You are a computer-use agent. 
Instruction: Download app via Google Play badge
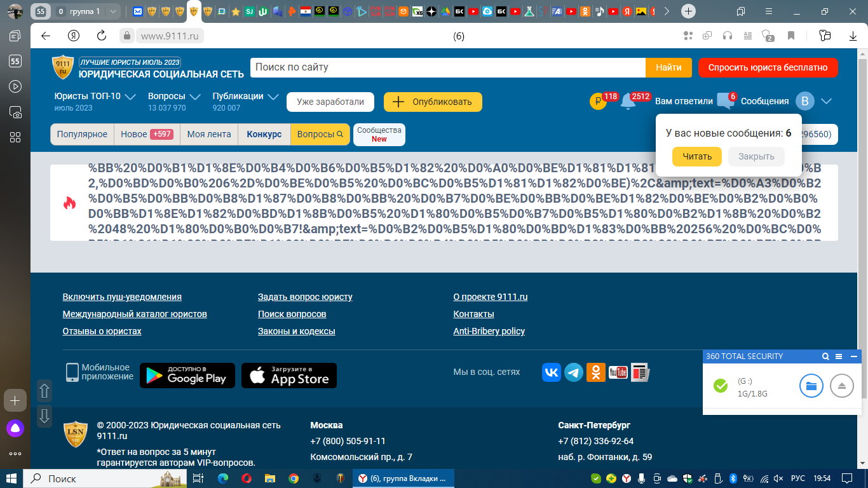187,376
